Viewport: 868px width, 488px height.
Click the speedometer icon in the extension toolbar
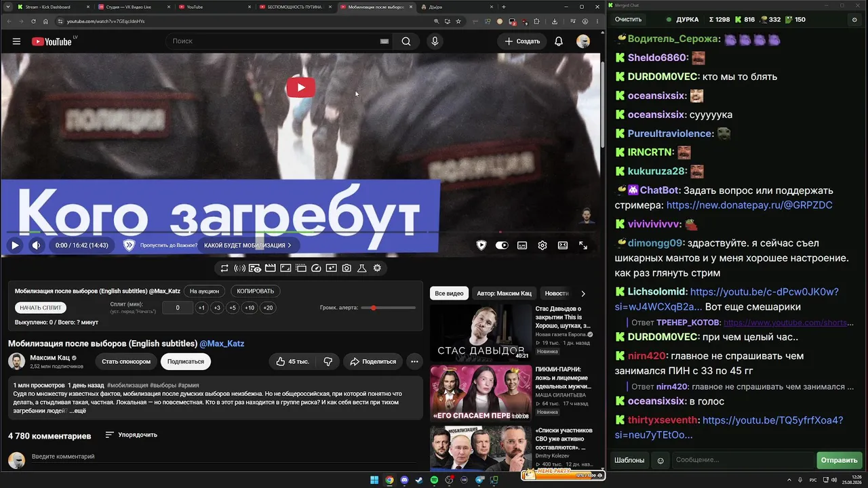[x=316, y=268]
